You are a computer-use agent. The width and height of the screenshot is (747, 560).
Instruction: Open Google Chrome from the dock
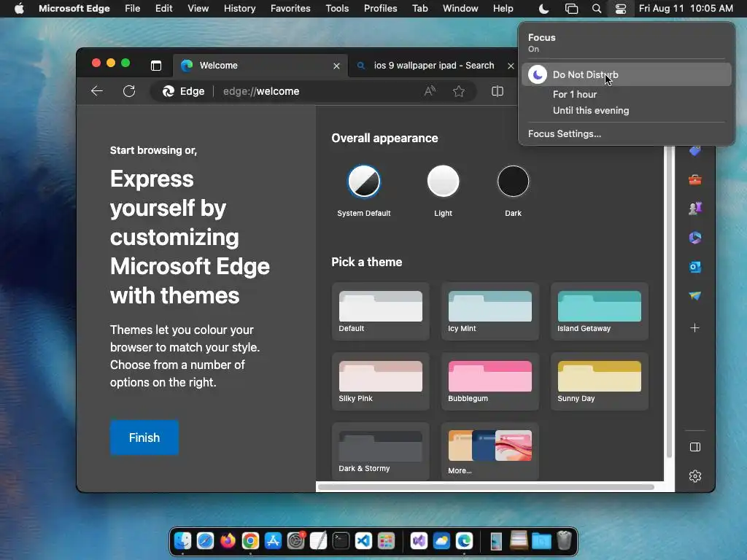click(250, 541)
